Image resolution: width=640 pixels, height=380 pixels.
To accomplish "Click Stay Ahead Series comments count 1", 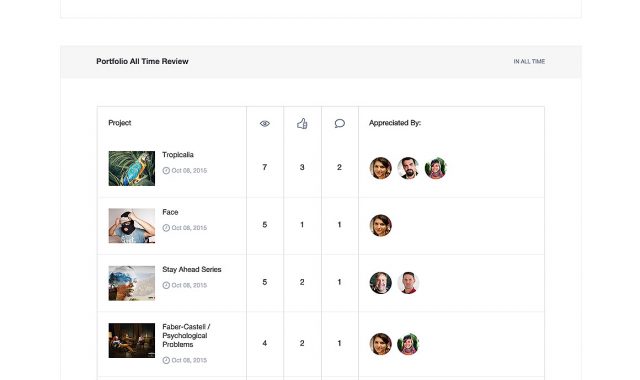I will point(339,282).
